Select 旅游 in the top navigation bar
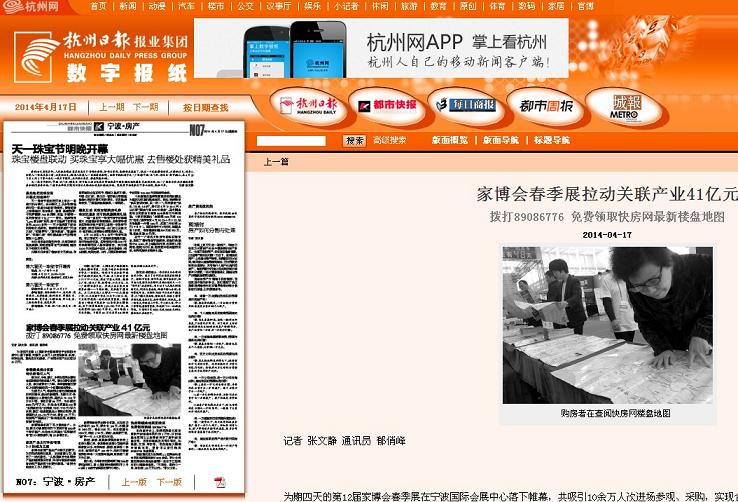The width and height of the screenshot is (738, 502). click(x=409, y=6)
